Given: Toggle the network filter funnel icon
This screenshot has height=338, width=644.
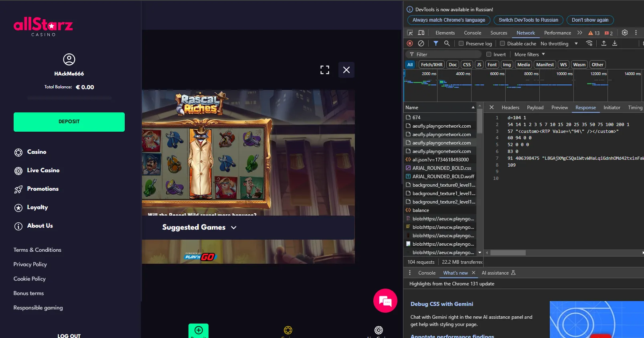Looking at the screenshot, I should pos(436,43).
